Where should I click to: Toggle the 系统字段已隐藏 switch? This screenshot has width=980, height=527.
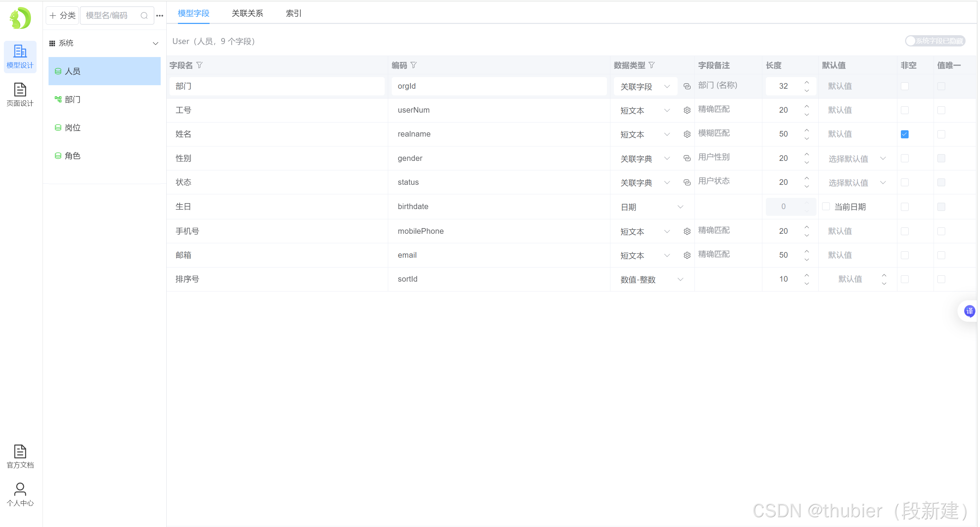click(935, 41)
